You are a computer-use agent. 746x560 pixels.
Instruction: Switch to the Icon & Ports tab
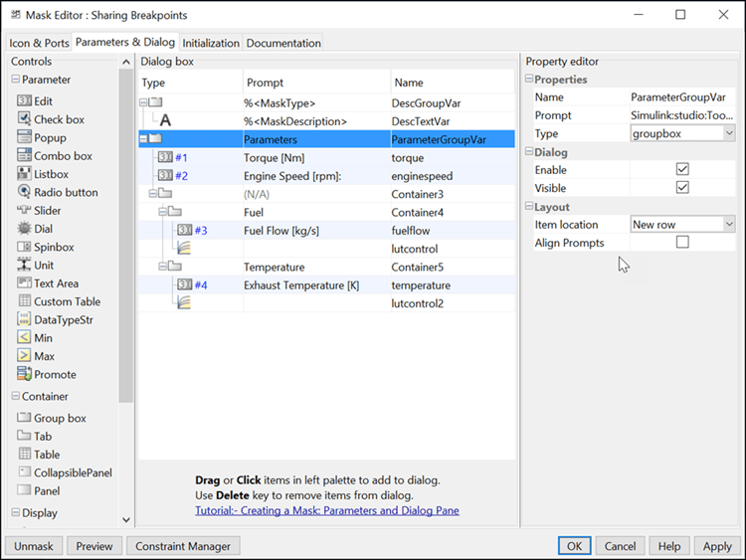[x=38, y=43]
